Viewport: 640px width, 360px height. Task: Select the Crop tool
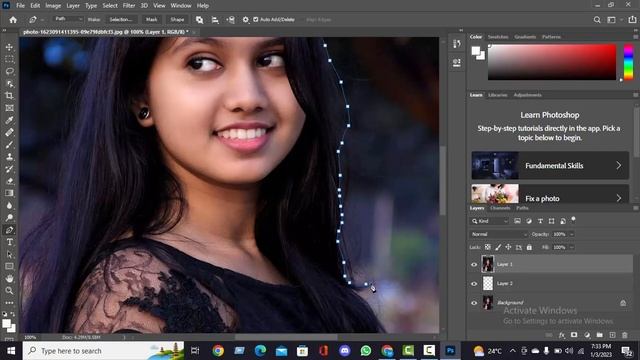tap(9, 96)
